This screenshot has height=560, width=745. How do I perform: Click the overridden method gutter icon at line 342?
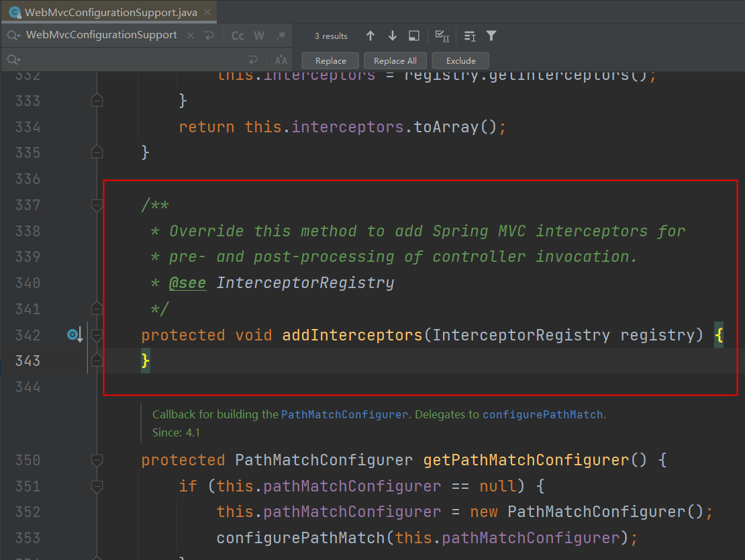pos(74,334)
